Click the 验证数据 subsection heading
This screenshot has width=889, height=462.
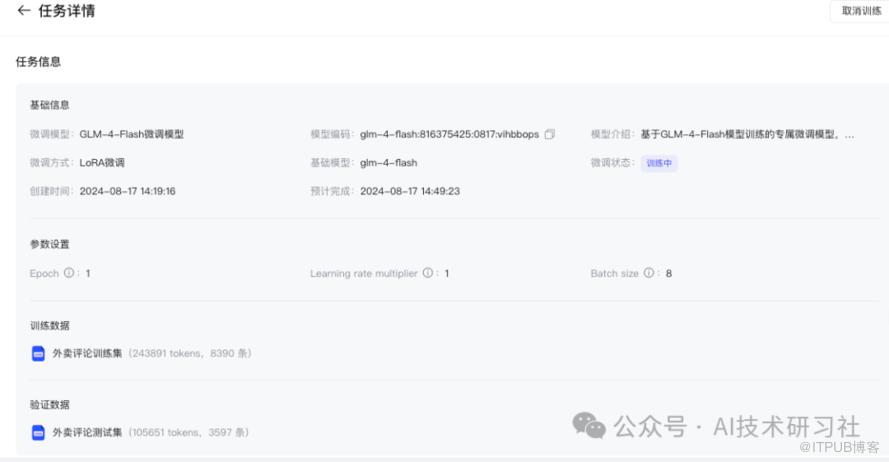click(49, 405)
